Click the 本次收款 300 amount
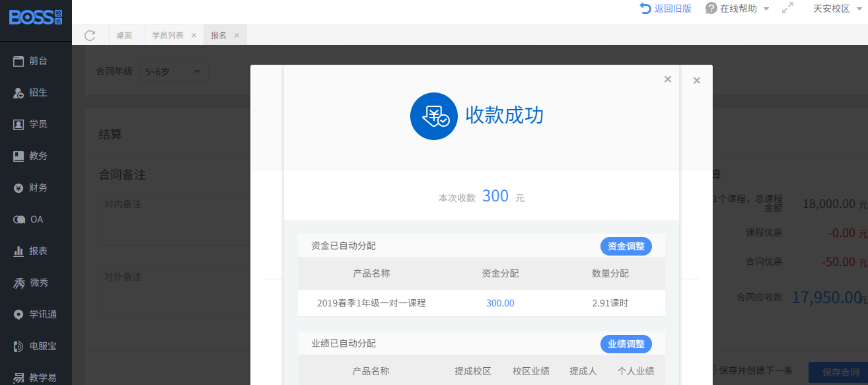868x385 pixels. pos(495,195)
